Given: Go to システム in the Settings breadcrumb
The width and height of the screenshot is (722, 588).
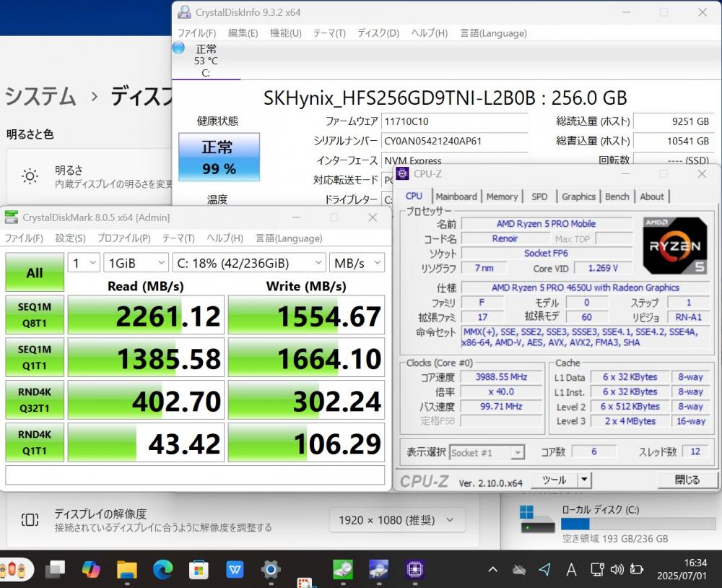Looking at the screenshot, I should [40, 96].
